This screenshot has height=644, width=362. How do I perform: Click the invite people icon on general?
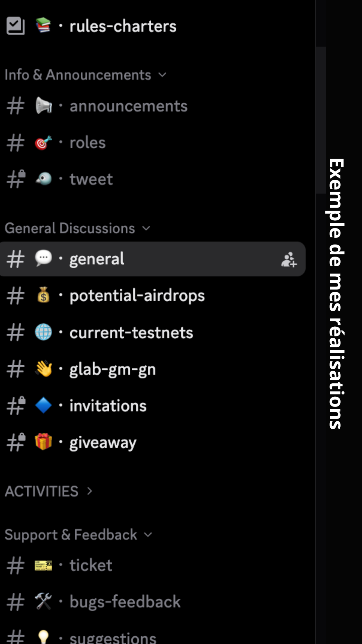[x=289, y=260]
